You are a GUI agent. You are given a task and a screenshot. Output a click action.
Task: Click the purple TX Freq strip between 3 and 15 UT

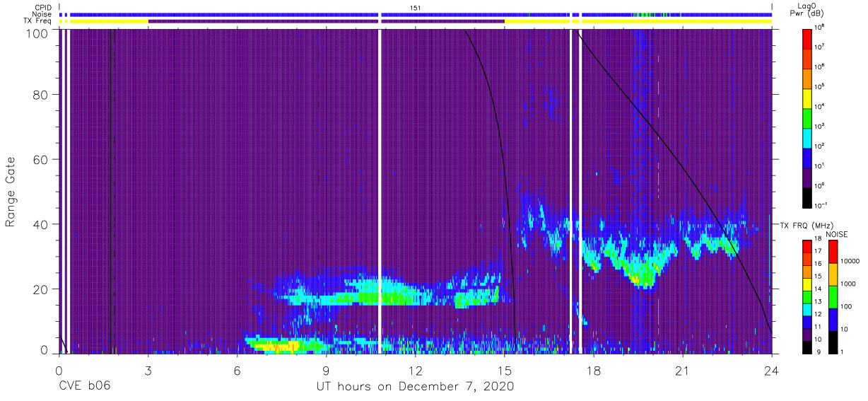(x=327, y=21)
